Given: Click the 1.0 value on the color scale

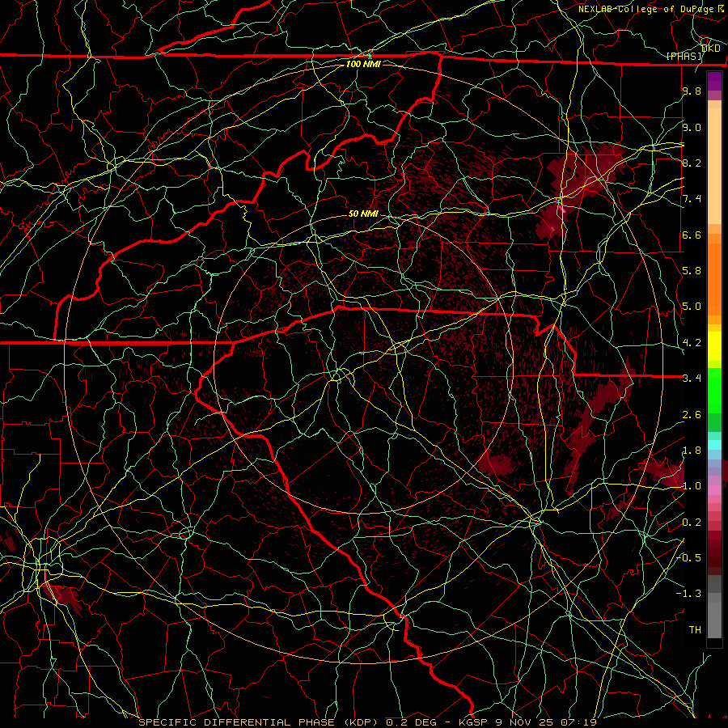Looking at the screenshot, I should (692, 486).
